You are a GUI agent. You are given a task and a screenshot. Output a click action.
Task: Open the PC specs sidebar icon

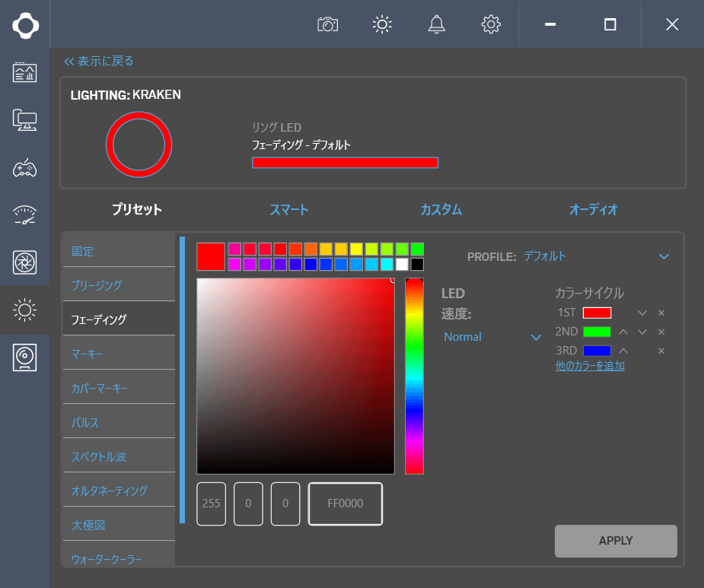[x=24, y=120]
